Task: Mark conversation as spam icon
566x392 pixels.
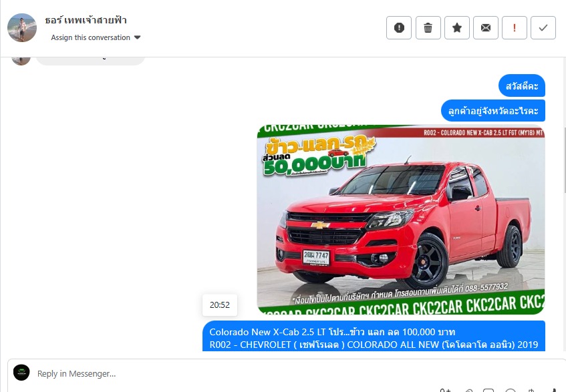Action: [399, 28]
